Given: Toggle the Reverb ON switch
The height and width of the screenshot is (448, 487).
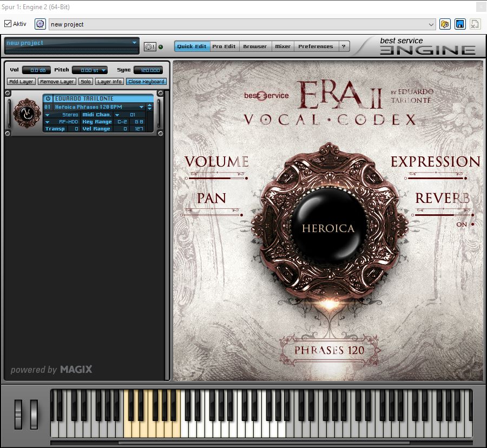Looking at the screenshot, I should click(472, 224).
